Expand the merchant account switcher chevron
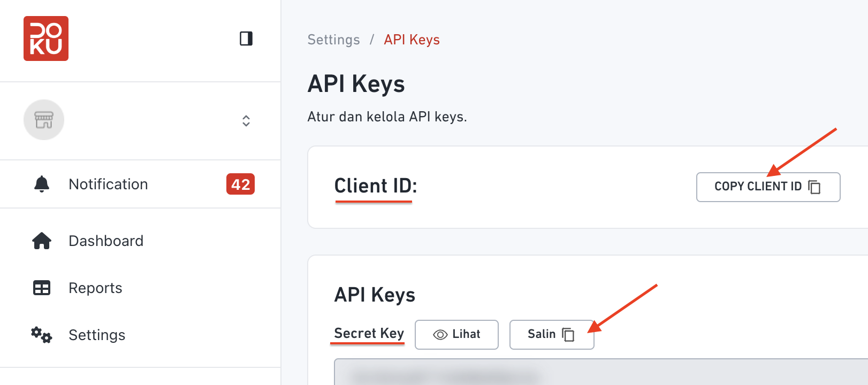The image size is (868, 385). click(x=246, y=121)
